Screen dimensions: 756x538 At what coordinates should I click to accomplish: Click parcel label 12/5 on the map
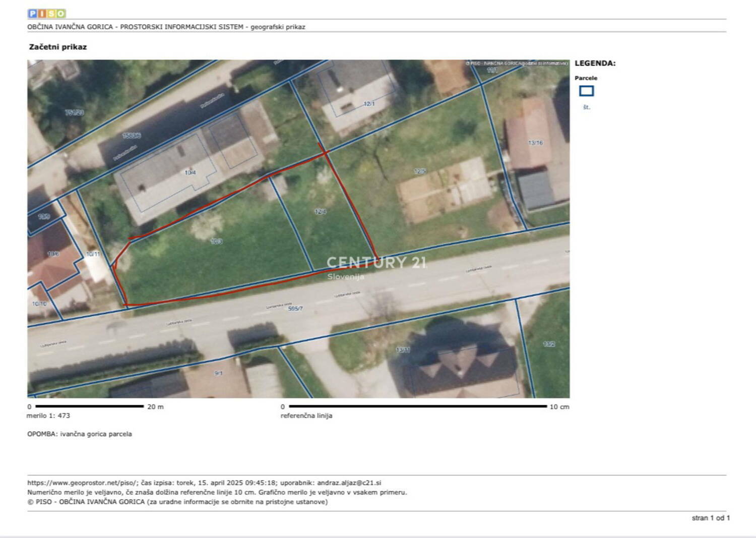point(420,171)
